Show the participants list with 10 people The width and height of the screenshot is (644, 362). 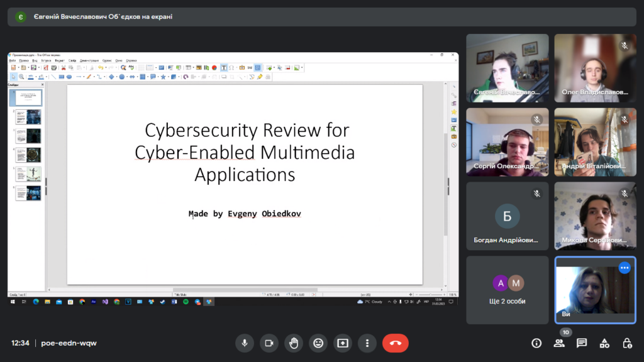[559, 343]
